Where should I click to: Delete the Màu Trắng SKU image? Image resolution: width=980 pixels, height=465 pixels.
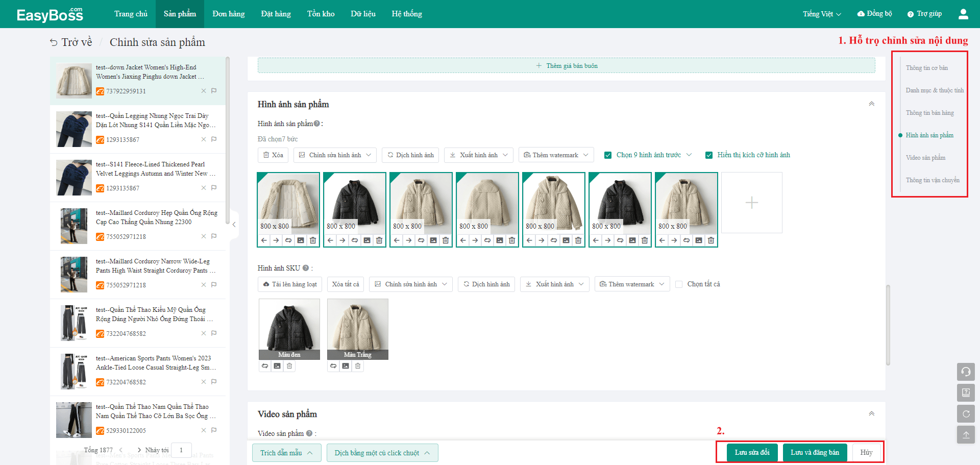[358, 366]
